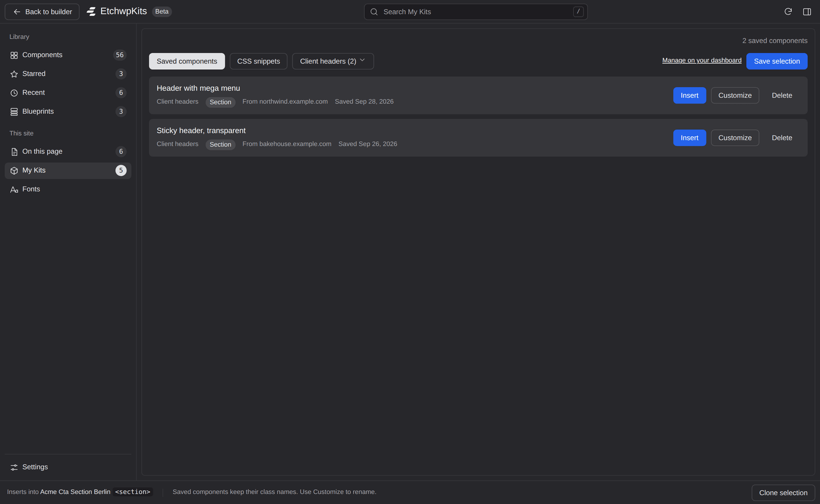Viewport: 820px width, 504px height.
Task: Click the Fonts typography icon
Action: click(x=14, y=190)
